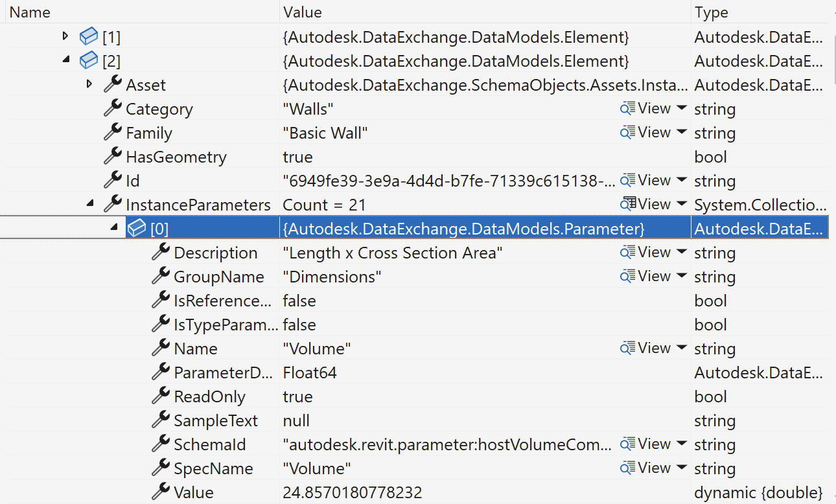Open visualizer dropdown arrow for SchemaId
The image size is (836, 504).
[681, 444]
